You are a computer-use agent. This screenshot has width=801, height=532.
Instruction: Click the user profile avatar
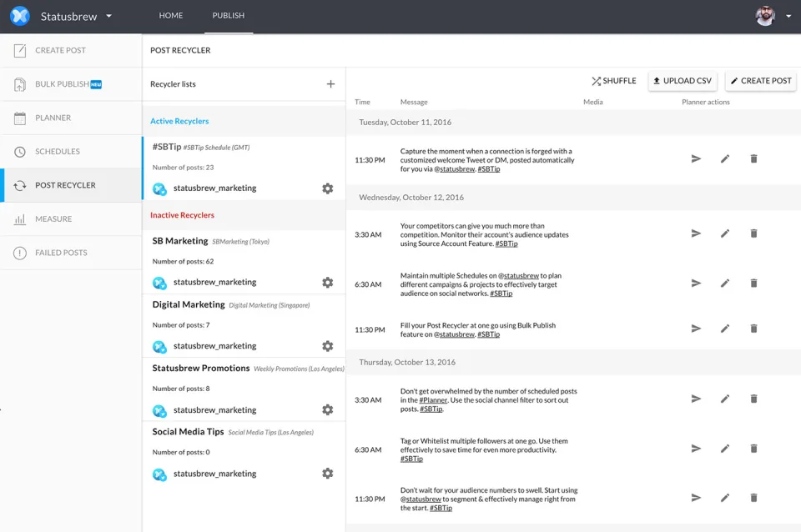click(765, 16)
